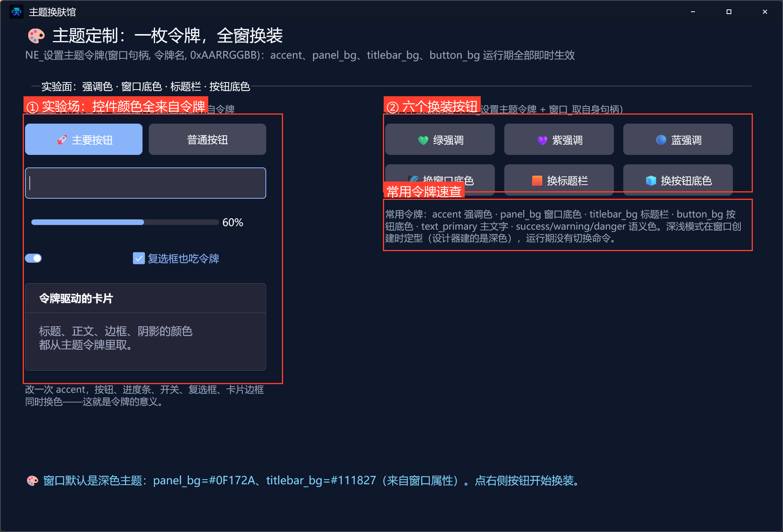Apply blue accent via 蓝强调 button
The image size is (783, 532).
(678, 139)
